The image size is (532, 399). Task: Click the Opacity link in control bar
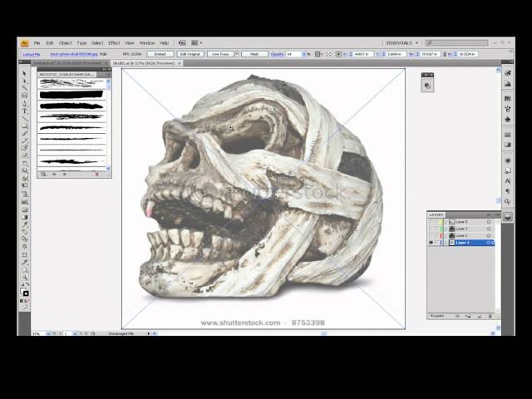277,54
